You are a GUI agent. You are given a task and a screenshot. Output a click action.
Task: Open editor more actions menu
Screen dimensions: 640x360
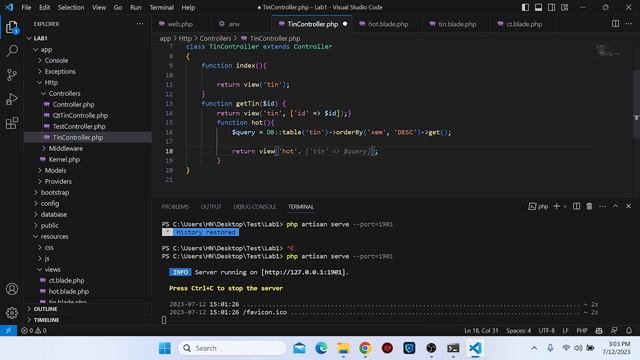(x=629, y=24)
